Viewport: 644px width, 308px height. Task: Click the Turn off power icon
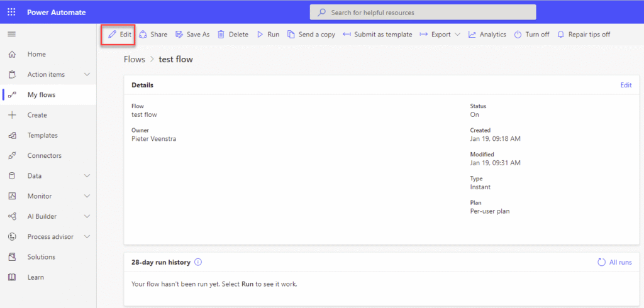tap(518, 35)
